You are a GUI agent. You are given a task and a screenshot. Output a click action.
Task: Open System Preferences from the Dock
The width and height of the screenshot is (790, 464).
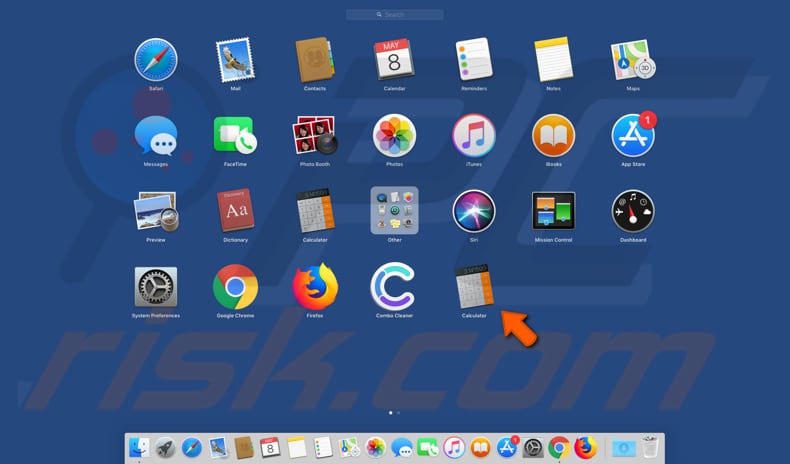[x=533, y=447]
